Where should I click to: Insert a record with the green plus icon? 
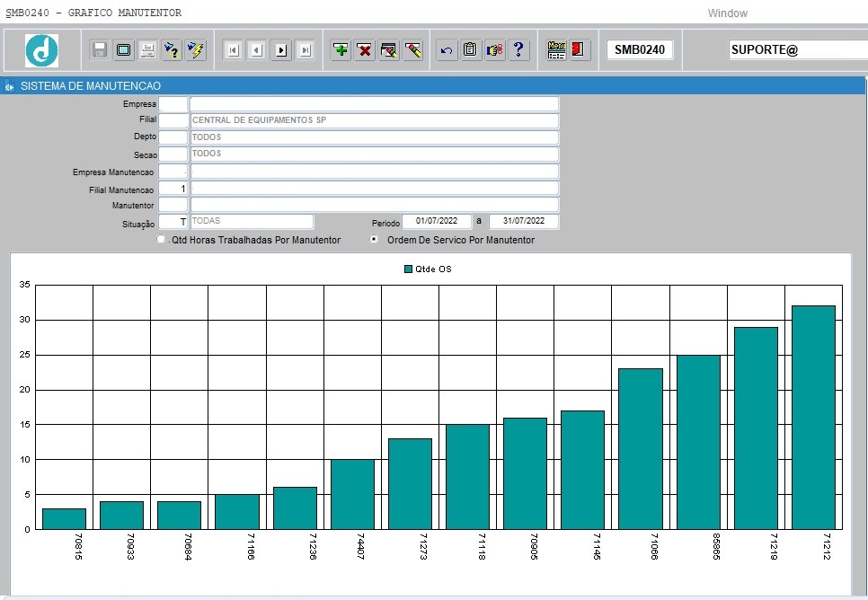pyautogui.click(x=341, y=49)
